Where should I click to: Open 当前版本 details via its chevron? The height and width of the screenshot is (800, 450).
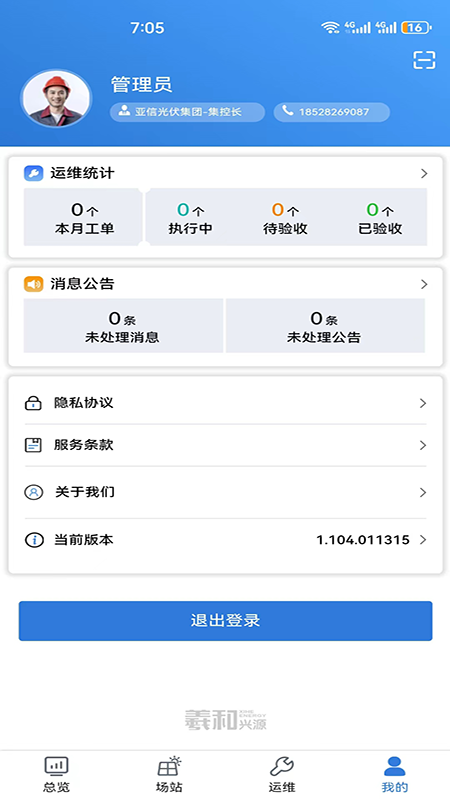[423, 540]
